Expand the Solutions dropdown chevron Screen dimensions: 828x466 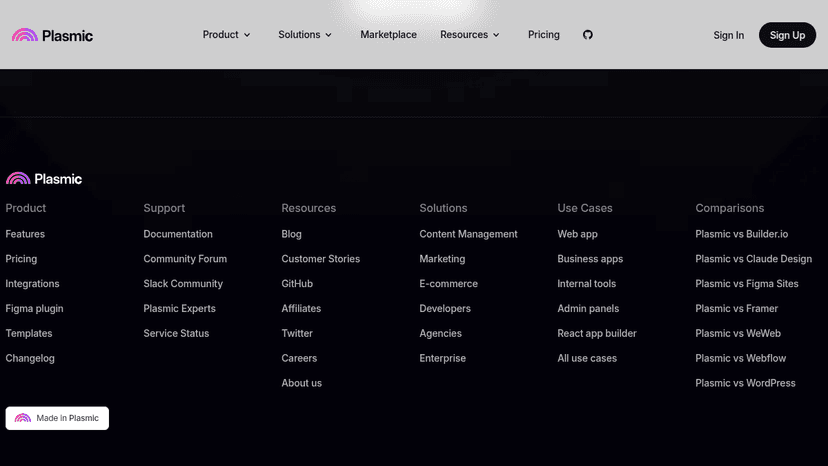click(x=328, y=35)
